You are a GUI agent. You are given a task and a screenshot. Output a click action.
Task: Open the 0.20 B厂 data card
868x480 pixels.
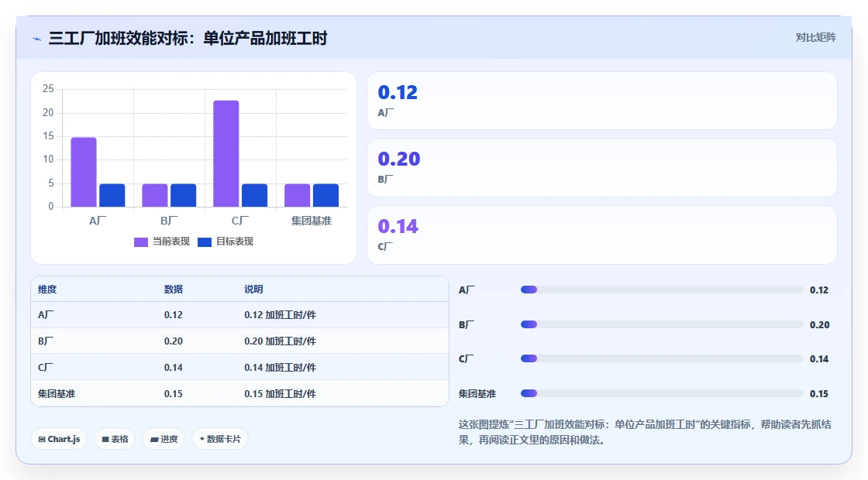[x=601, y=167]
